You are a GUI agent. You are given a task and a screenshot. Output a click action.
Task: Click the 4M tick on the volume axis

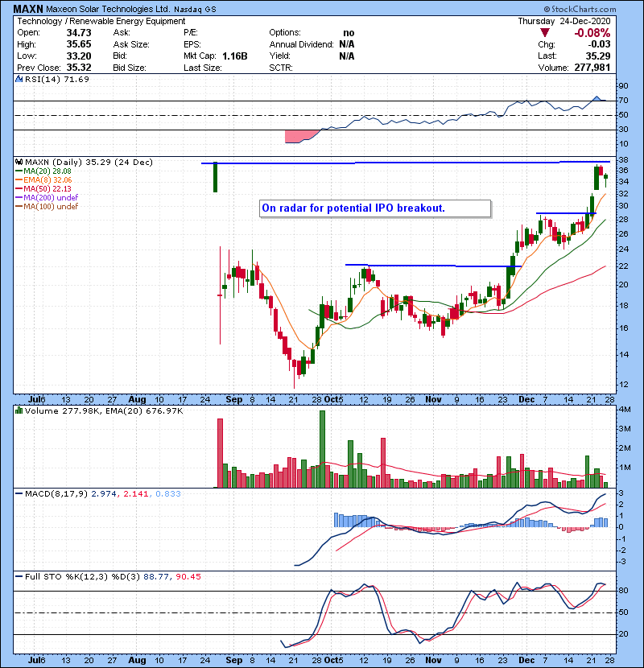pyautogui.click(x=625, y=410)
